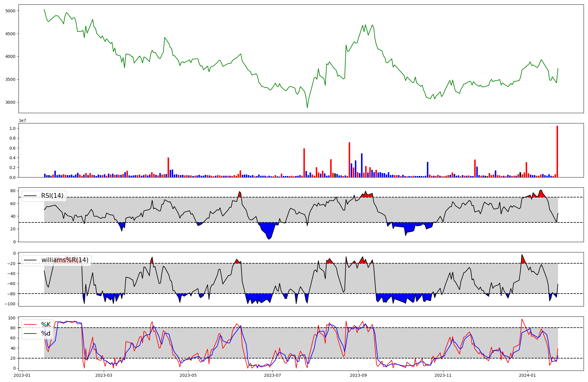Click the 0.4 volume axis label
588x382 pixels.
click(x=12, y=158)
